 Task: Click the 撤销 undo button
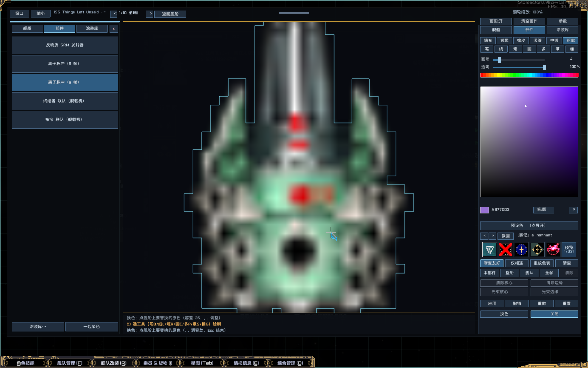[x=517, y=304]
